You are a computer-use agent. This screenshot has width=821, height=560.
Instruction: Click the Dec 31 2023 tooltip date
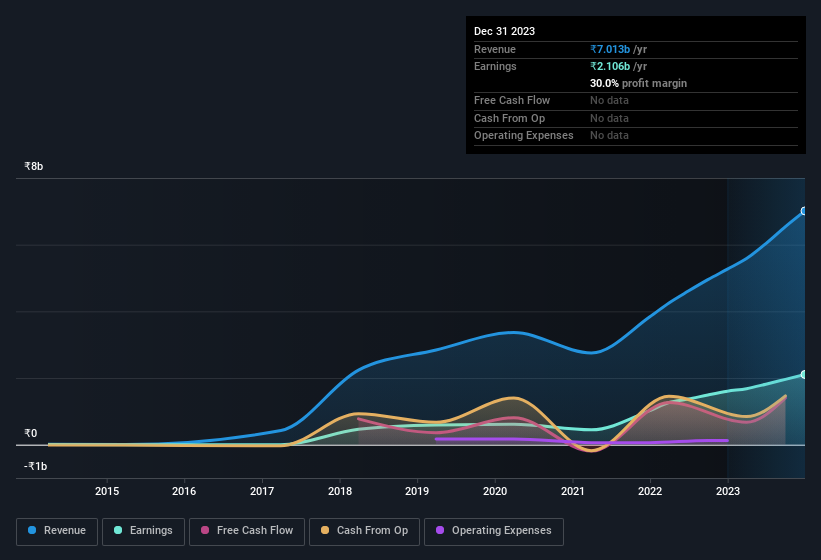[x=504, y=31]
